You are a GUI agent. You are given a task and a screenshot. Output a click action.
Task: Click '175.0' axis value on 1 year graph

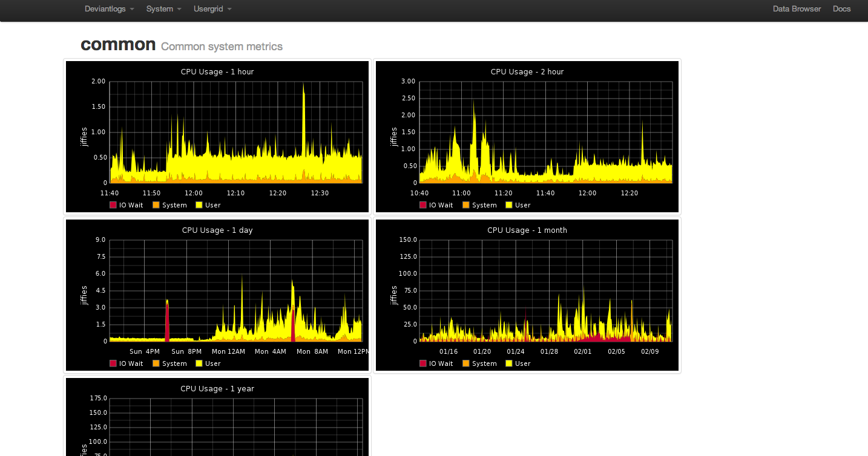98,399
